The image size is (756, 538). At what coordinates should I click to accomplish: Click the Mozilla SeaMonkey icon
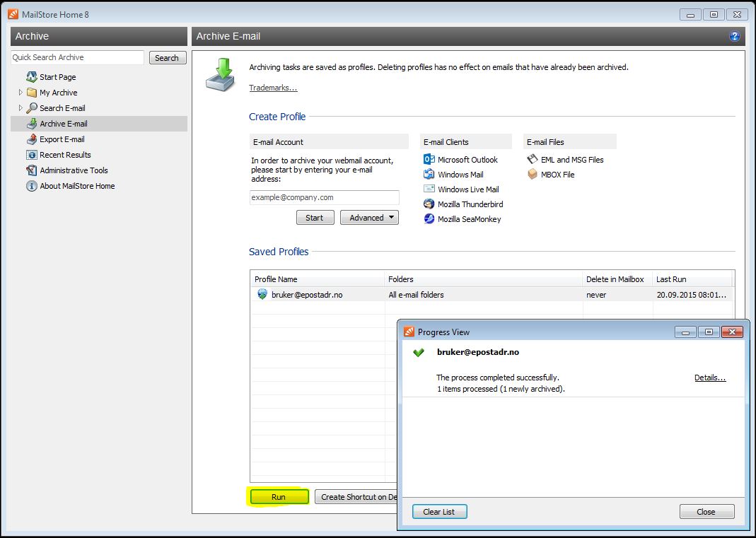[429, 219]
